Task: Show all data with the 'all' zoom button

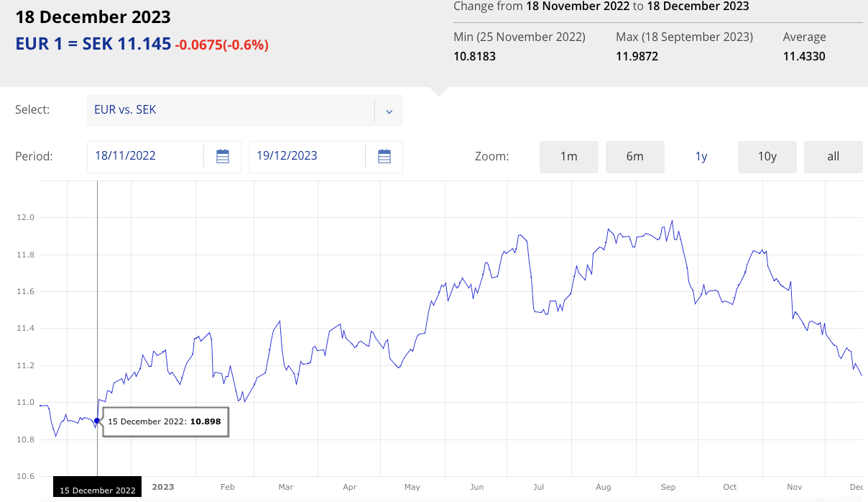Action: tap(833, 156)
